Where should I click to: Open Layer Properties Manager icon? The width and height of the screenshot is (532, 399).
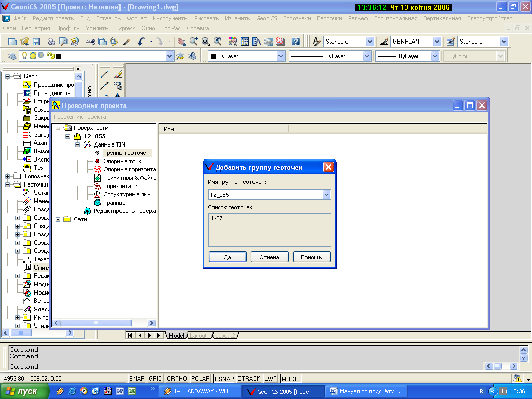pos(12,56)
